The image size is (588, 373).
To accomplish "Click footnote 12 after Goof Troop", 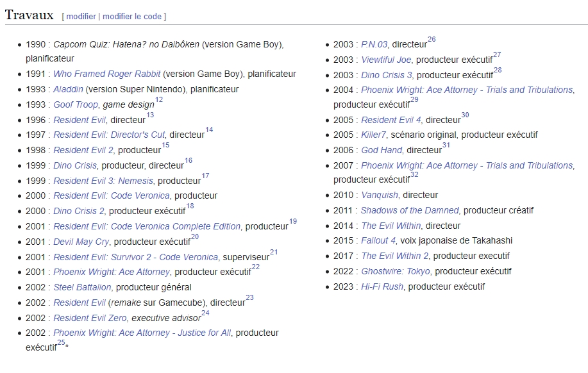I will click(159, 100).
